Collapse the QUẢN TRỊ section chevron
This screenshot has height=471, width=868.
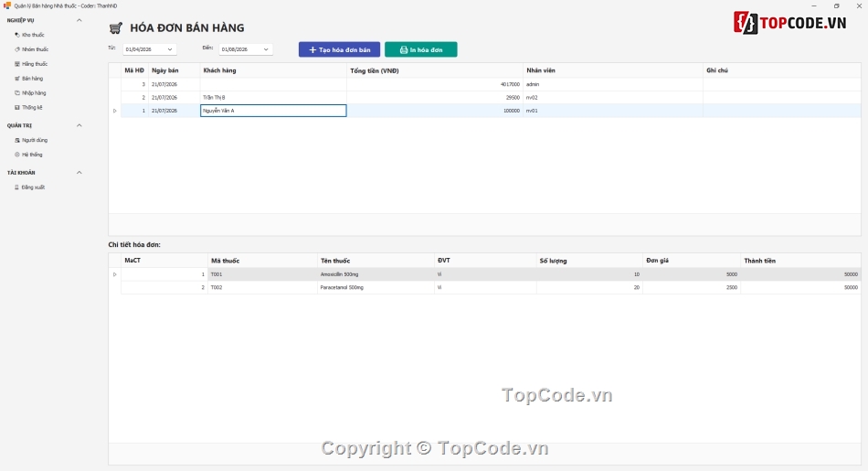tap(79, 125)
